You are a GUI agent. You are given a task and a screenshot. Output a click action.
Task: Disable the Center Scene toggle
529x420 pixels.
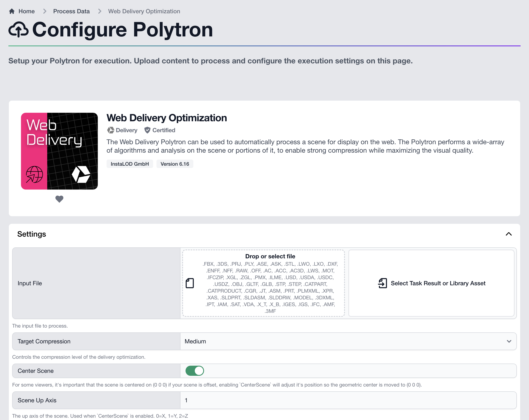[195, 371]
